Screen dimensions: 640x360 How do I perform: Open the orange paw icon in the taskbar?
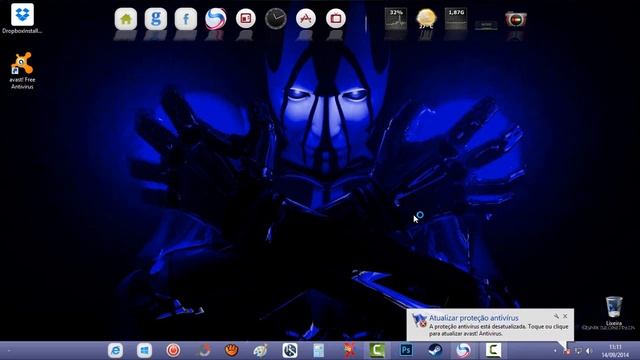click(231, 350)
